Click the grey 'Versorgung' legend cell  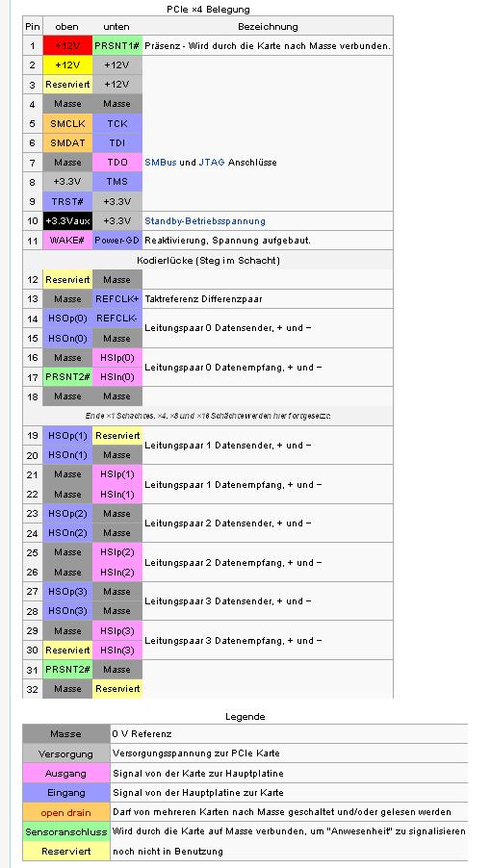tap(65, 753)
